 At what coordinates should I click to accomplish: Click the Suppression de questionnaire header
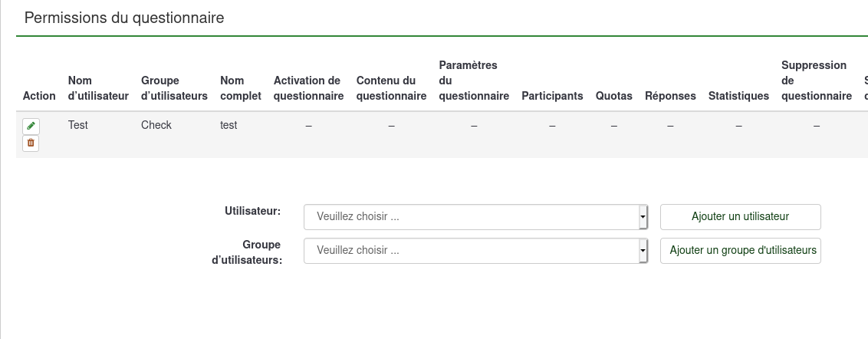pyautogui.click(x=816, y=81)
